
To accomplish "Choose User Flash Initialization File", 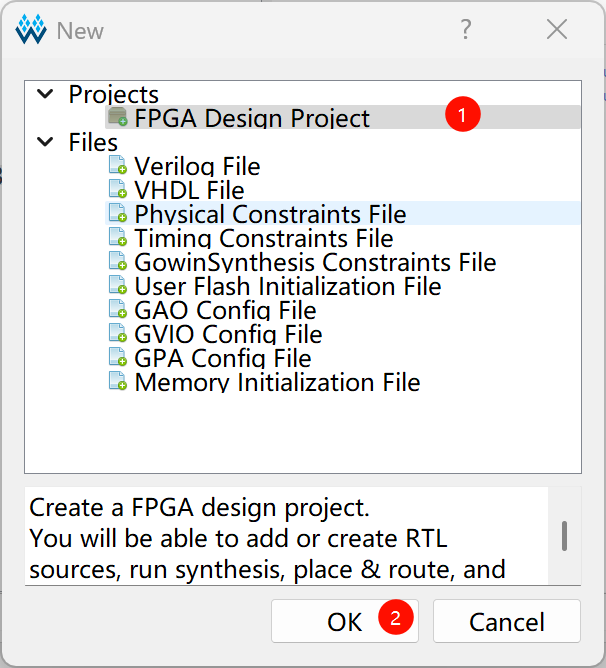I will [343, 285].
